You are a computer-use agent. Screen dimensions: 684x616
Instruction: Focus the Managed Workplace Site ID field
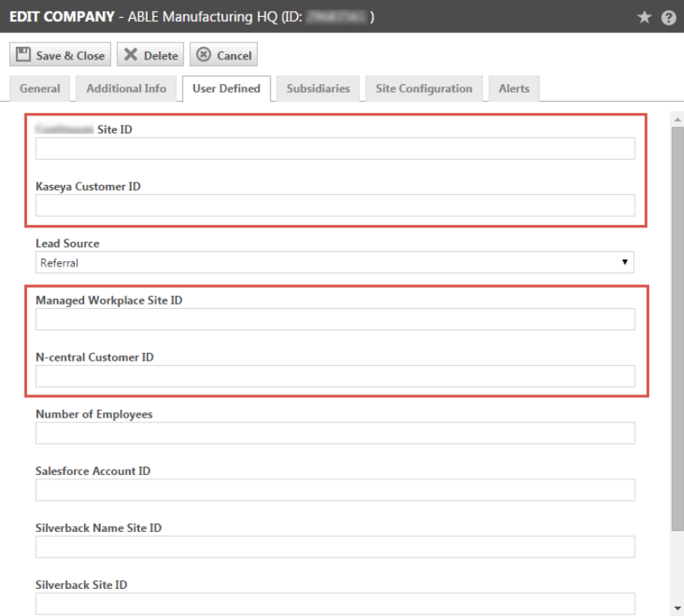[334, 319]
